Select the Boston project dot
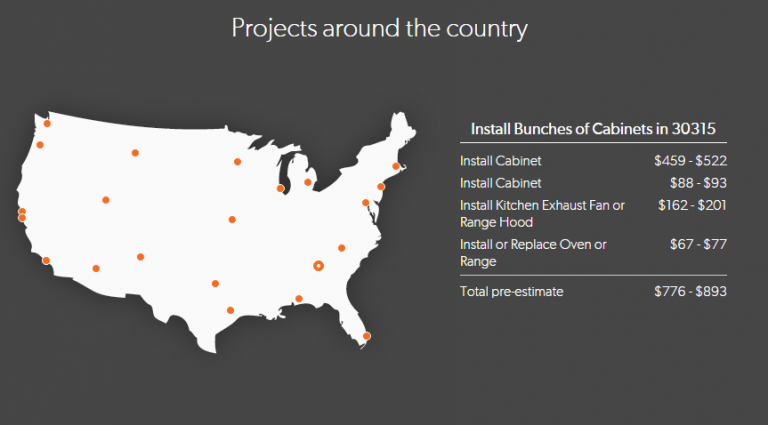Screen dimensions: 768x425 tap(396, 166)
